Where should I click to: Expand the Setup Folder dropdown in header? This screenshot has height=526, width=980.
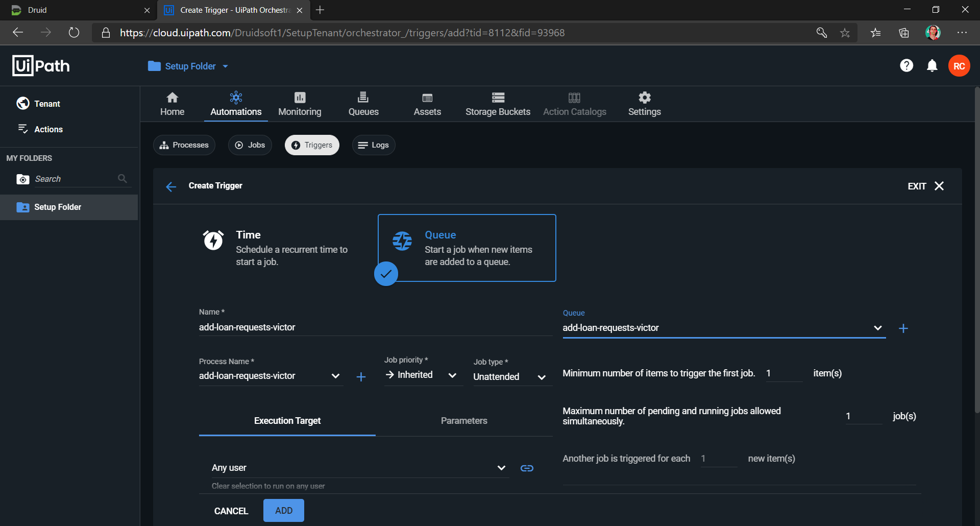(x=188, y=66)
